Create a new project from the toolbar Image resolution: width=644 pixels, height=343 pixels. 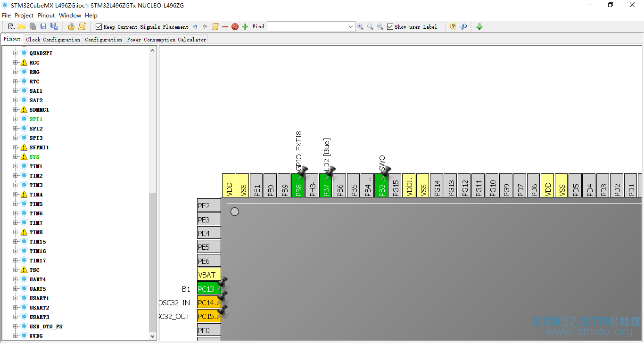(x=11, y=27)
